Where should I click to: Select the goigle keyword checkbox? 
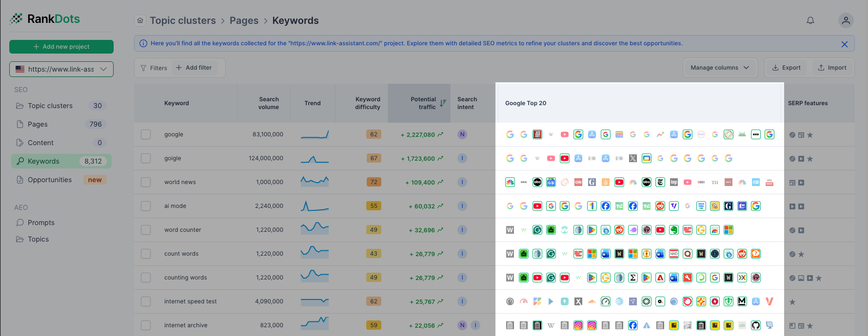(146, 158)
